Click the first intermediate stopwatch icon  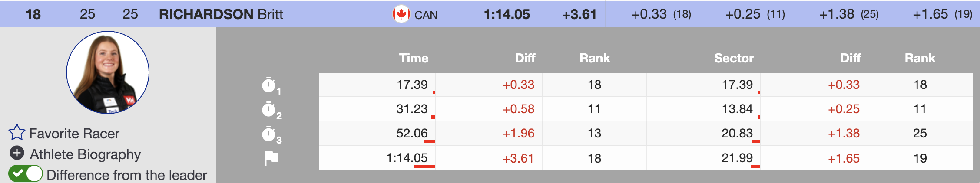269,85
